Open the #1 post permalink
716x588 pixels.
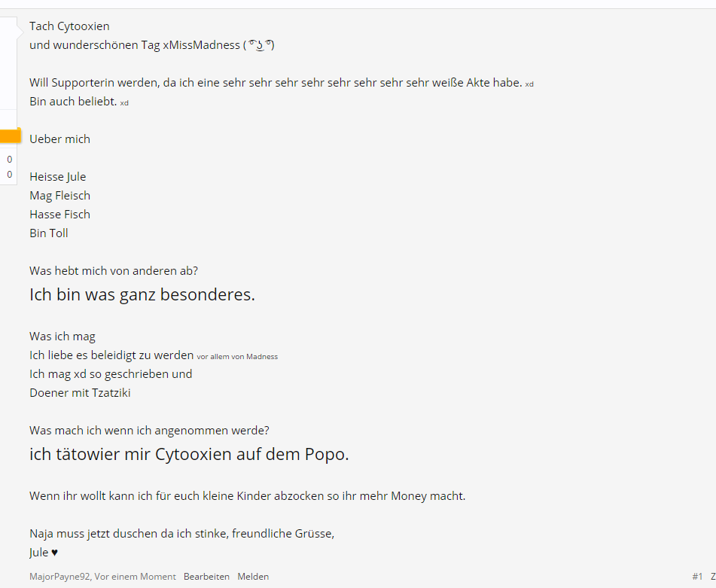[x=697, y=577]
